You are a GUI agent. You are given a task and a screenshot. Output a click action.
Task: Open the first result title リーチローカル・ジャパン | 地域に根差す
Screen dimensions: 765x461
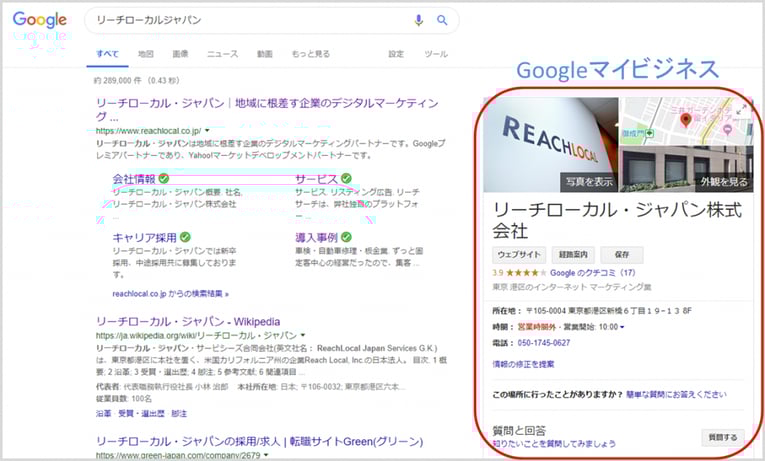tap(267, 110)
